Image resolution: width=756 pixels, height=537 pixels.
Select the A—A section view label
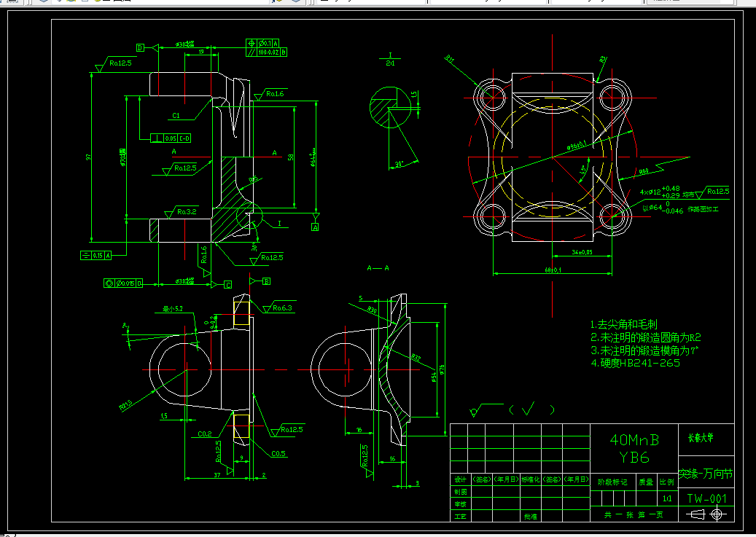[378, 268]
